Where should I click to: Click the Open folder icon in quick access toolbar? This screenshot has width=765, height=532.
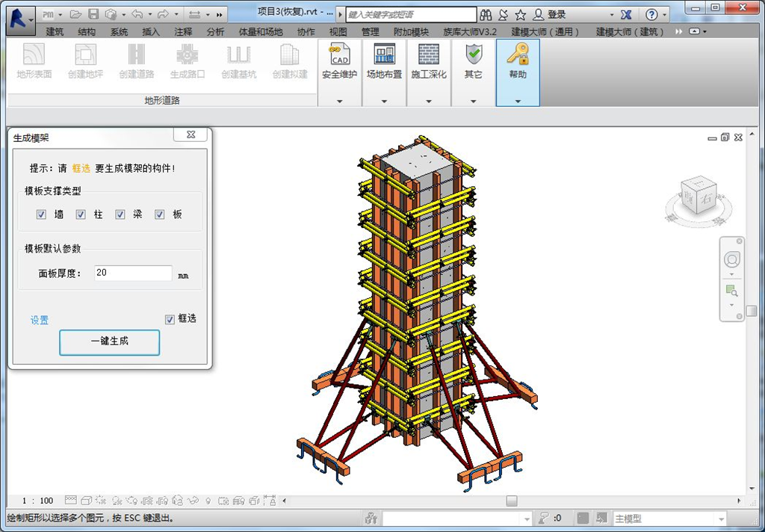pyautogui.click(x=75, y=15)
